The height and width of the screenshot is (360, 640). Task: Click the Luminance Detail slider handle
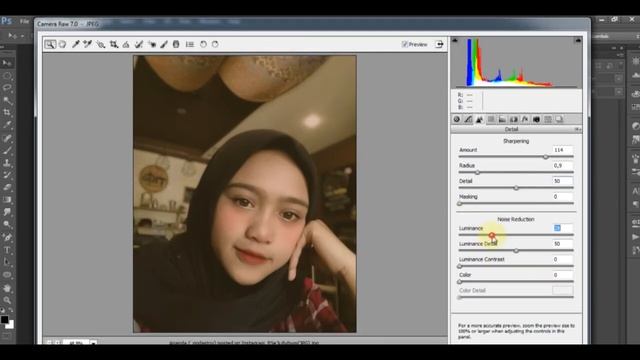pos(516,250)
